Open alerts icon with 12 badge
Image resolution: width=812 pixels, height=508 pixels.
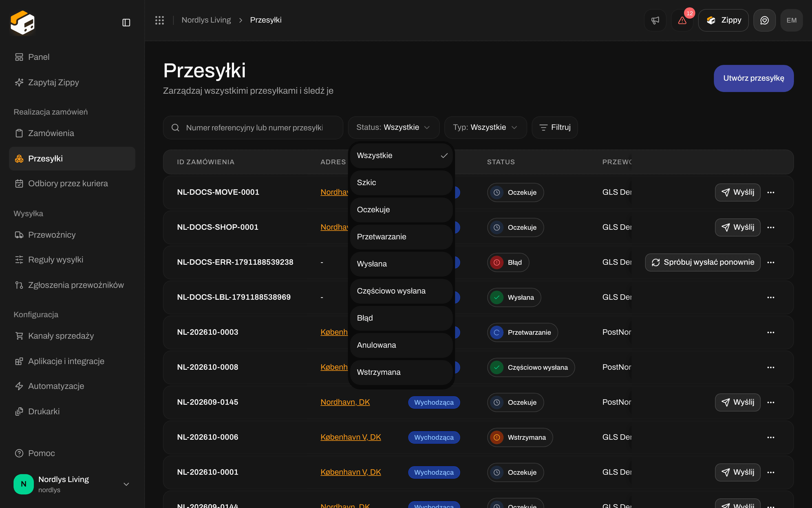tap(682, 20)
